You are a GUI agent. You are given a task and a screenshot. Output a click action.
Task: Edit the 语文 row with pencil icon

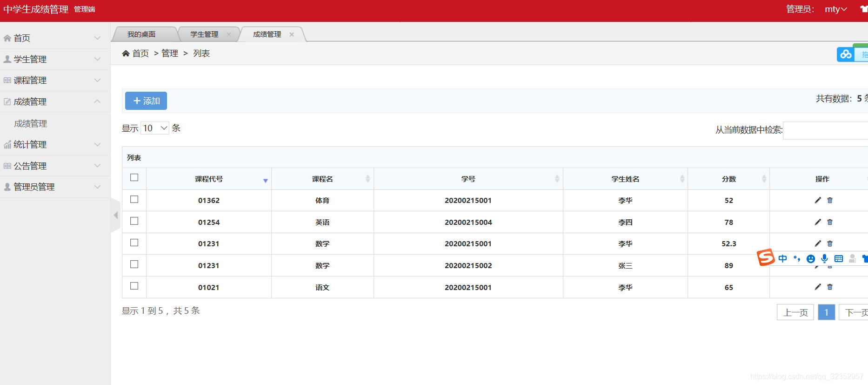(818, 287)
